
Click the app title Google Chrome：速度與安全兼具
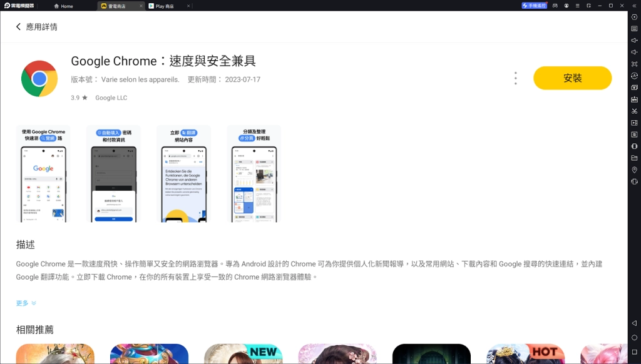click(x=163, y=61)
